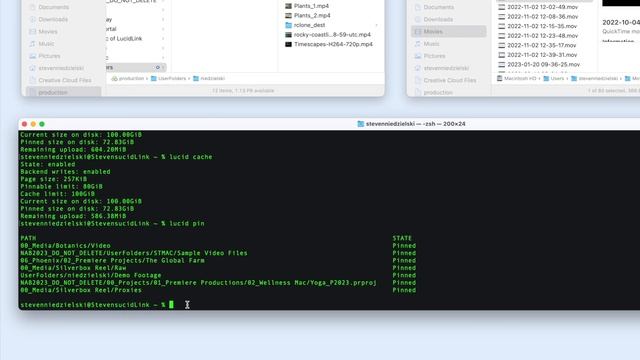Click the Plants_2.mp4 video file icon
This screenshot has width=640, height=360.
point(288,16)
